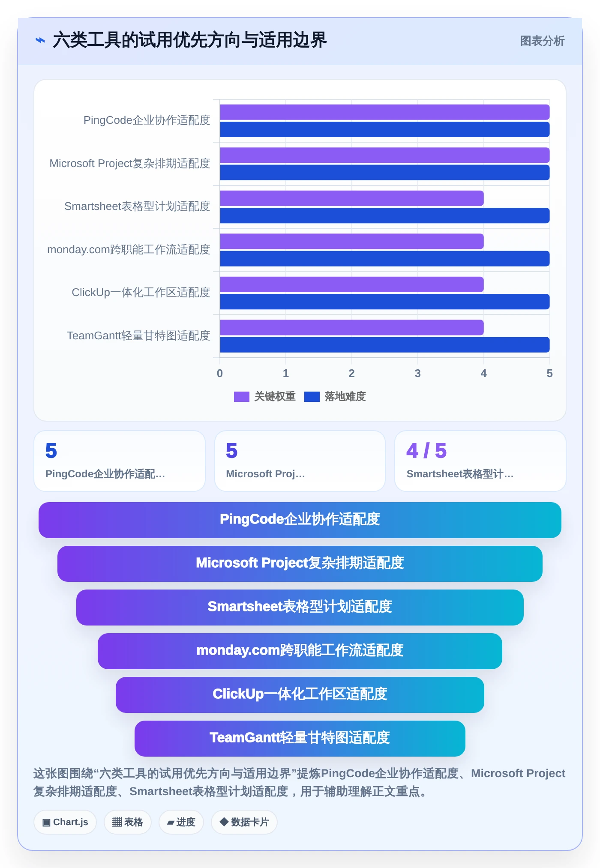Image resolution: width=600 pixels, height=868 pixels.
Task: Click the Chart.js tag chip
Action: click(x=65, y=822)
